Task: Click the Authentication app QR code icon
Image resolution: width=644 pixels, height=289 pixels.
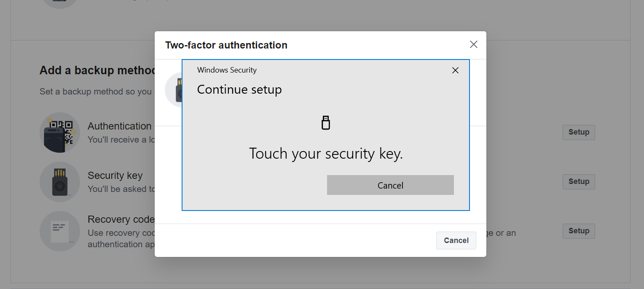Action: point(60,132)
